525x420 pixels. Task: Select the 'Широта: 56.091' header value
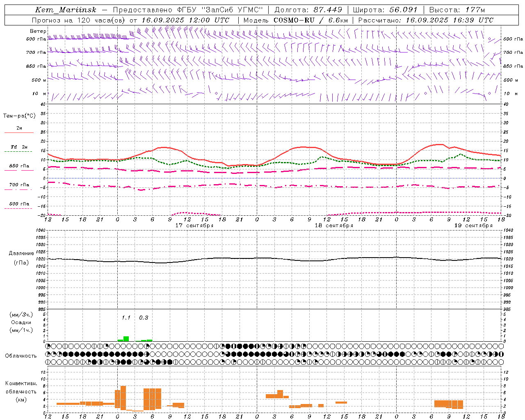click(385, 10)
